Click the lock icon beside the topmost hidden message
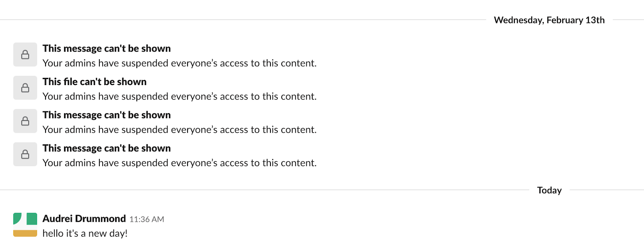644x246 pixels. 25,54
